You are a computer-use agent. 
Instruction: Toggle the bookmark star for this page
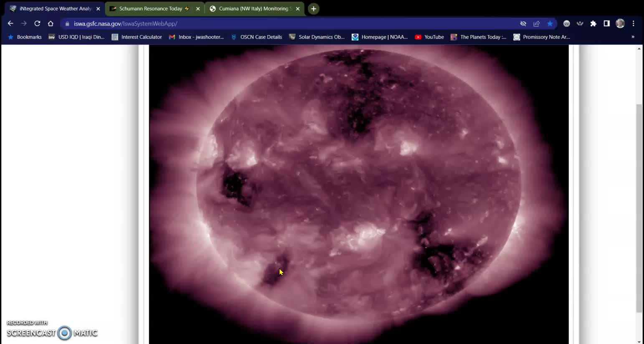pyautogui.click(x=550, y=24)
